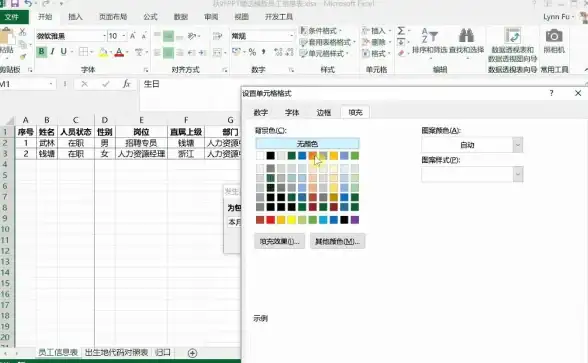
Task: Open Cell Styles dropdown
Action: [x=324, y=53]
